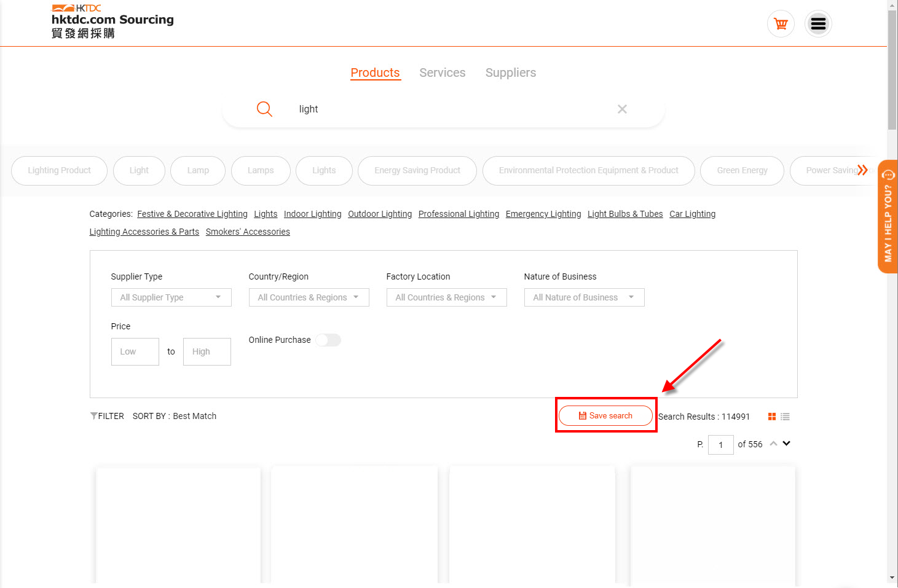Toggle the Online Purchase switch
This screenshot has height=588, width=898.
[328, 340]
